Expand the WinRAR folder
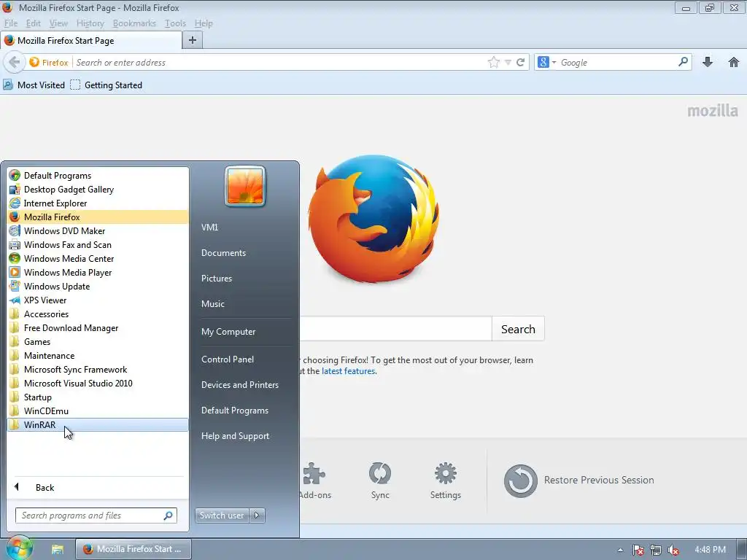 click(x=98, y=425)
